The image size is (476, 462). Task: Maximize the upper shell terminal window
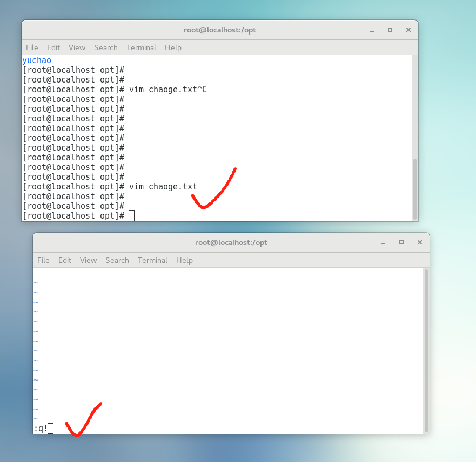[390, 30]
